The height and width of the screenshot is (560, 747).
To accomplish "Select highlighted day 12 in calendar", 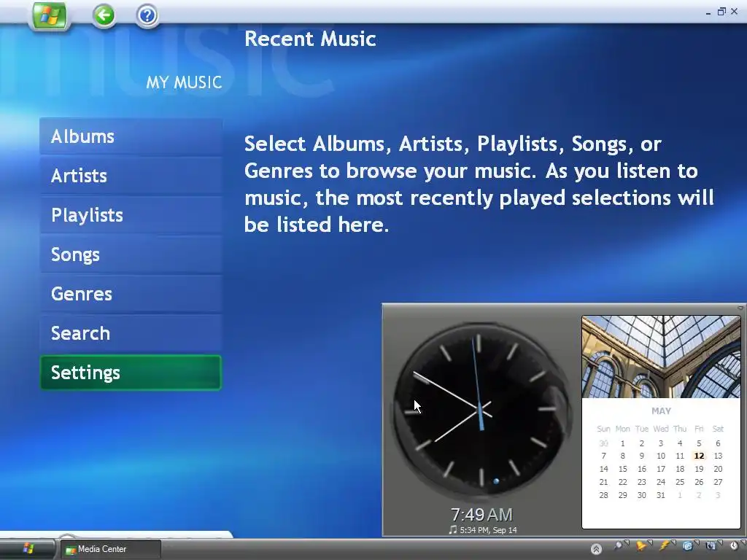I will 699,456.
